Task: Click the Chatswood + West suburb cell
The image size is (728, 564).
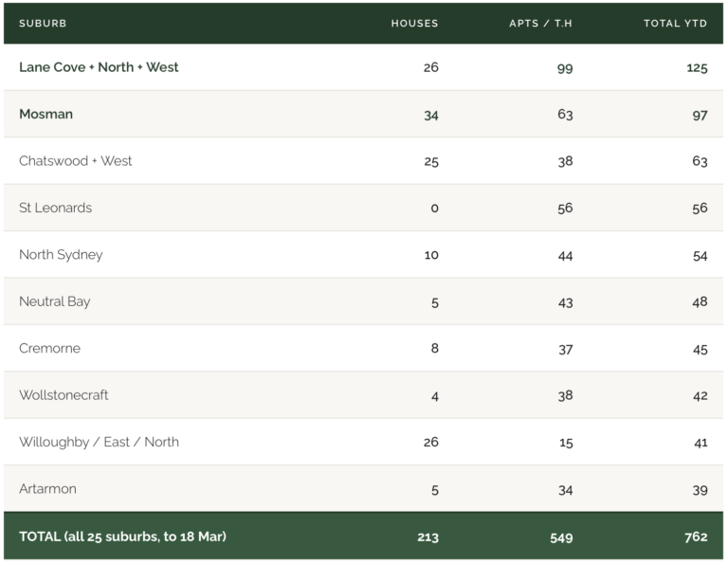Action: tap(76, 161)
